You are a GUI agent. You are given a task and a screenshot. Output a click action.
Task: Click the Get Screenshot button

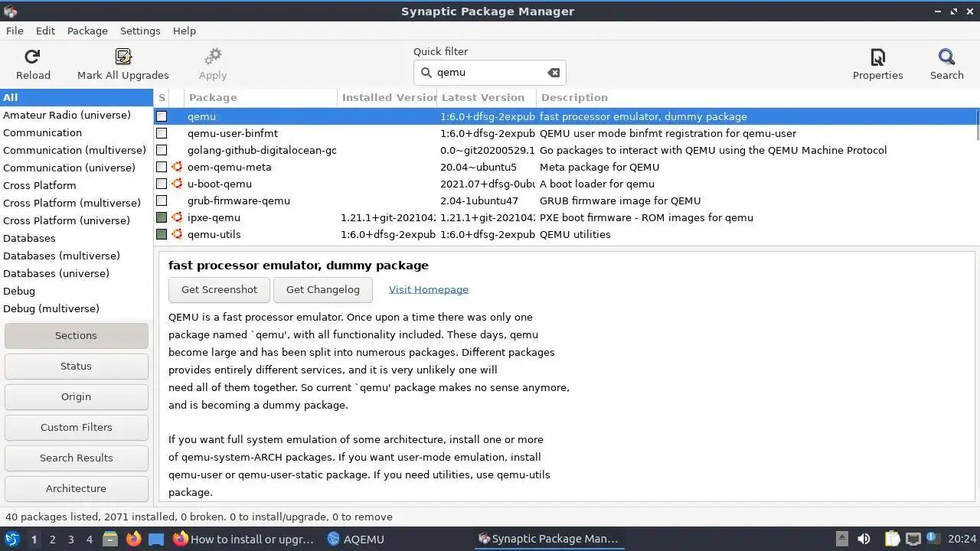[x=219, y=289]
